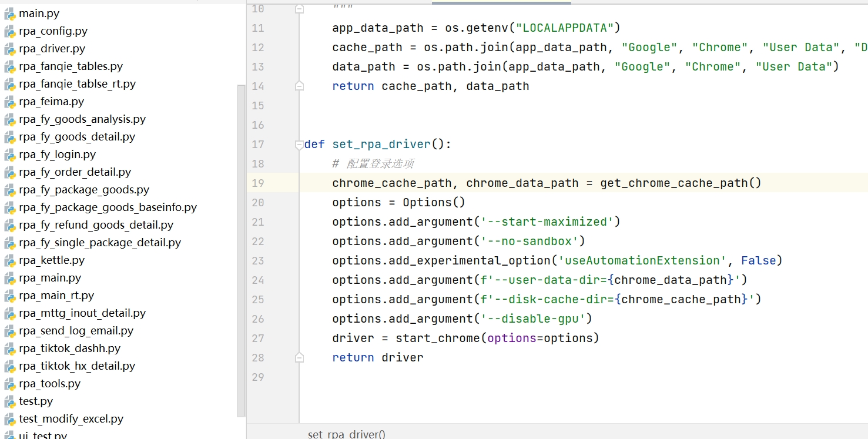
Task: Open test.py in the file list
Action: point(36,401)
